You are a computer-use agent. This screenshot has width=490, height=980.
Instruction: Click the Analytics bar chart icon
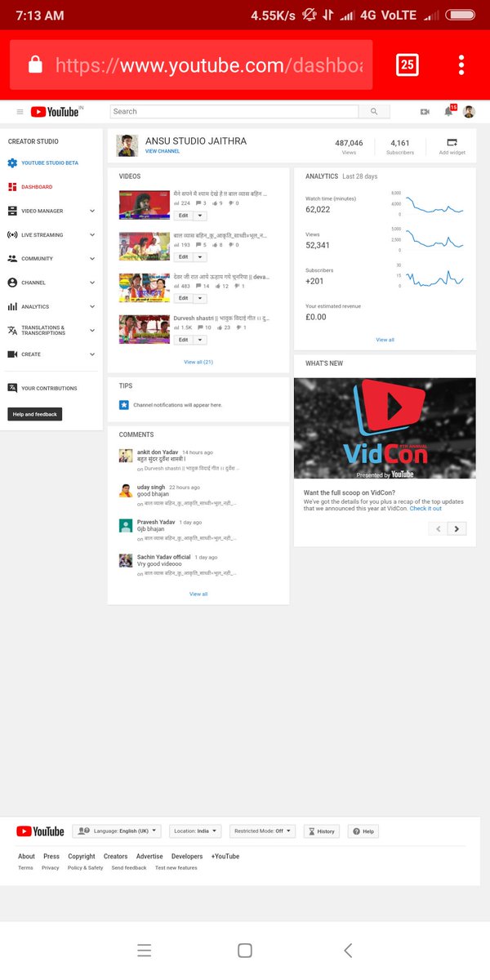(x=12, y=306)
